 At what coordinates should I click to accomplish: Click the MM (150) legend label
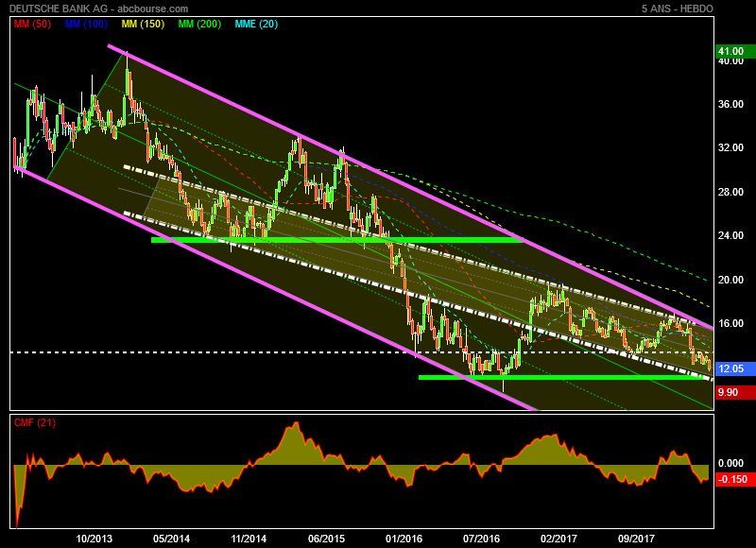click(x=144, y=25)
